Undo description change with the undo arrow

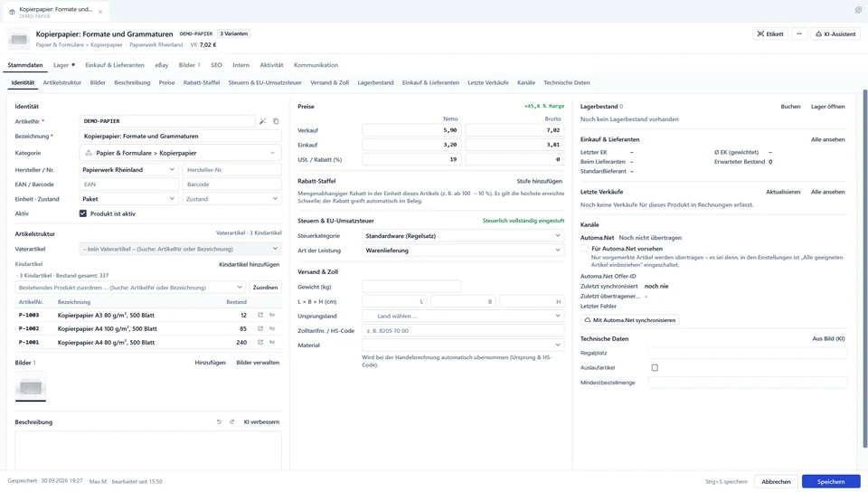point(219,421)
